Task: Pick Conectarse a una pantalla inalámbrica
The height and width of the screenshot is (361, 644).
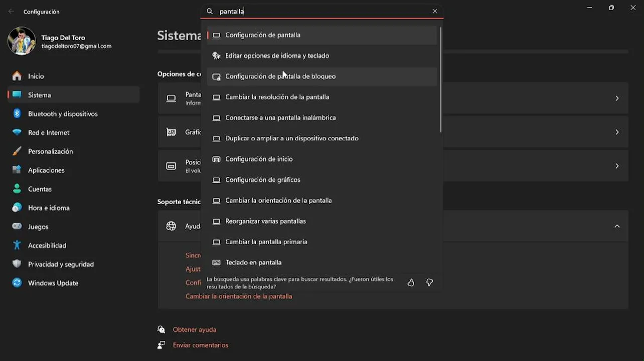Action: pos(280,118)
